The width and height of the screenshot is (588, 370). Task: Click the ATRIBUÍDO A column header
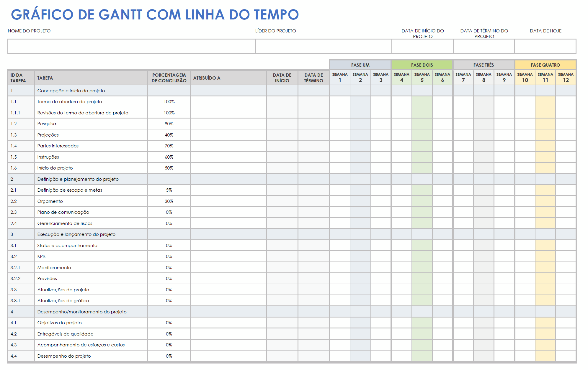coord(228,78)
